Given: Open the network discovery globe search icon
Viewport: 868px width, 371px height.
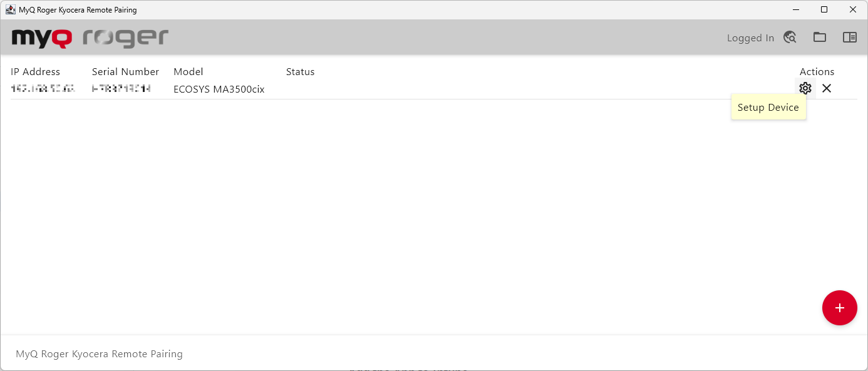Looking at the screenshot, I should (x=790, y=38).
